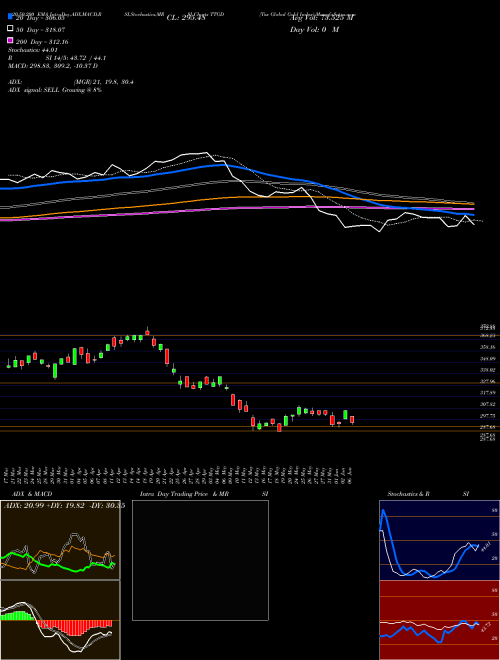Click the blue 20 Day EMA legend swatch
Screen dimensions: 500x660
10,16
